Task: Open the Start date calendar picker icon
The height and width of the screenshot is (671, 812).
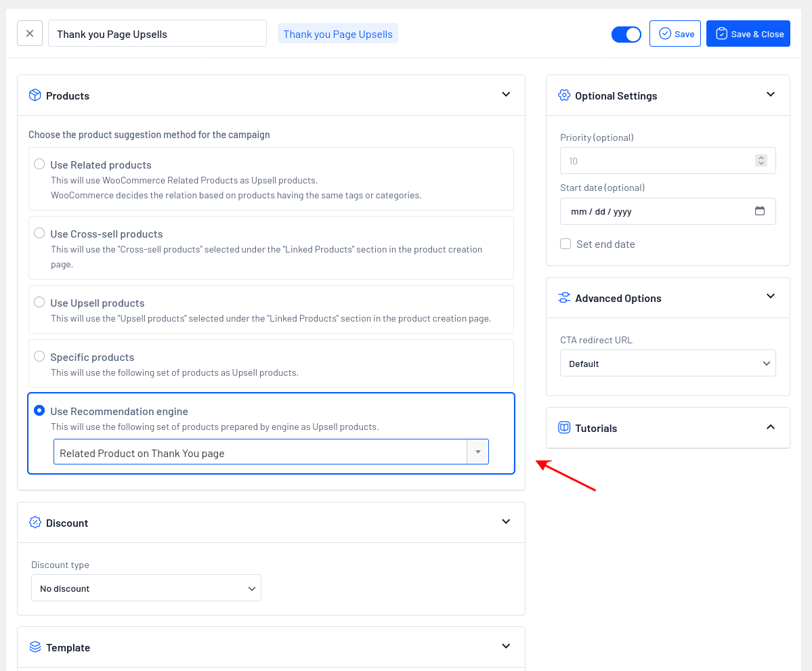Action: point(760,211)
